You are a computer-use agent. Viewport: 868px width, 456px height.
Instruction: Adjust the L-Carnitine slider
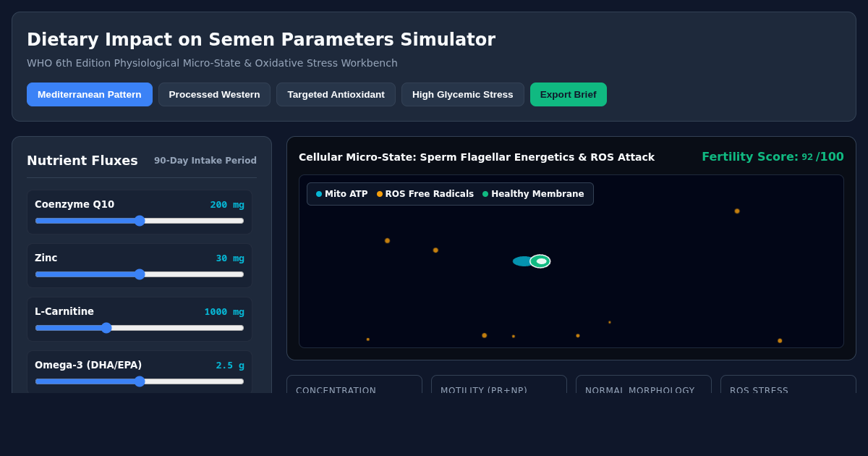pos(140,328)
